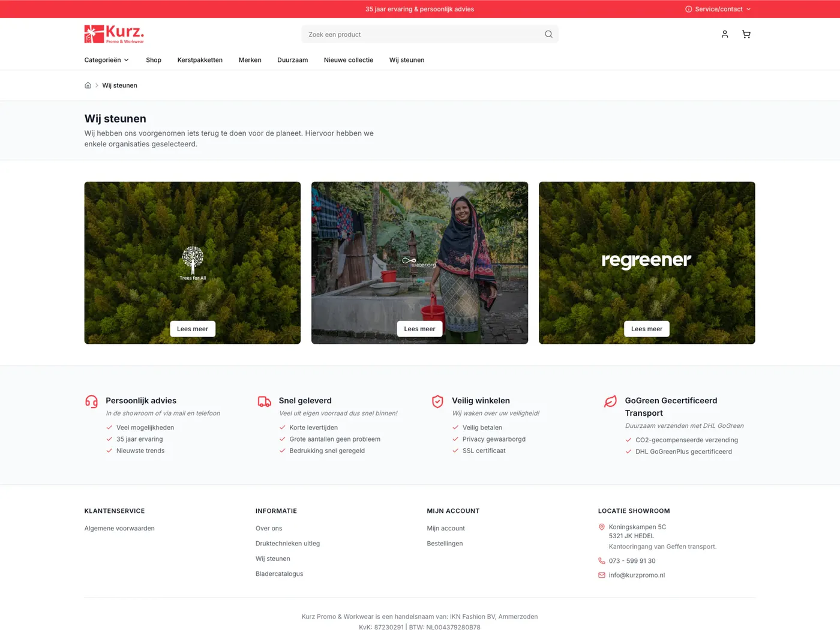Click the phone number 073 - 599 91 30

(x=632, y=561)
